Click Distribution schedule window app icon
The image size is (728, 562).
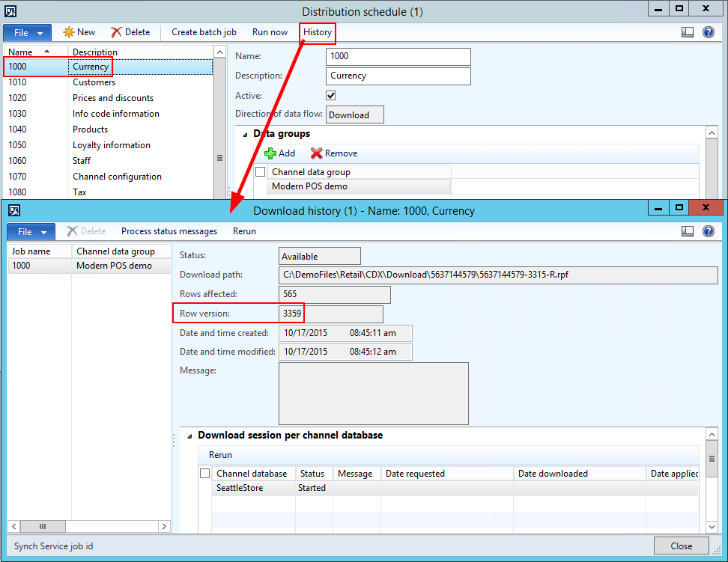tap(10, 11)
